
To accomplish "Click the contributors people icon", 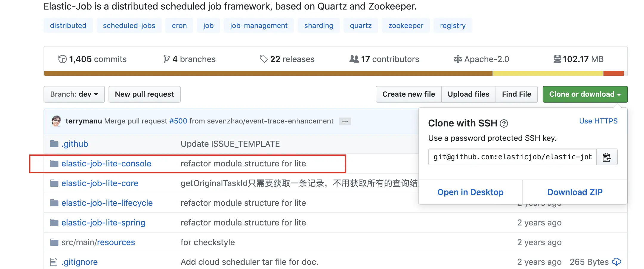I will (354, 59).
